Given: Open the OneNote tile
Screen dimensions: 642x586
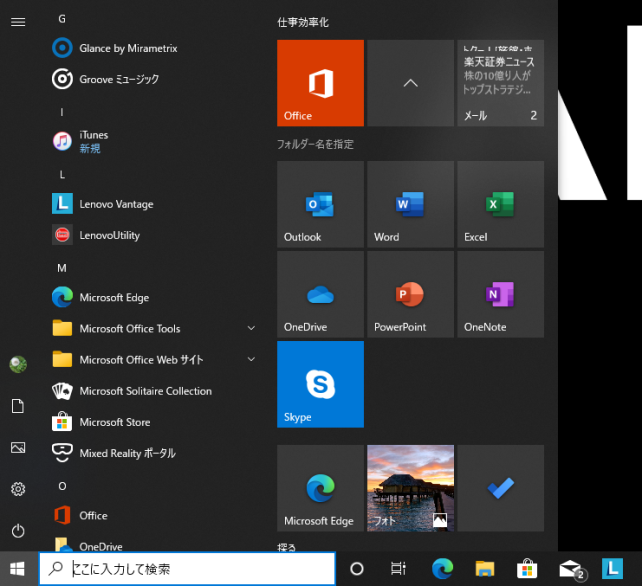Looking at the screenshot, I should click(x=500, y=294).
